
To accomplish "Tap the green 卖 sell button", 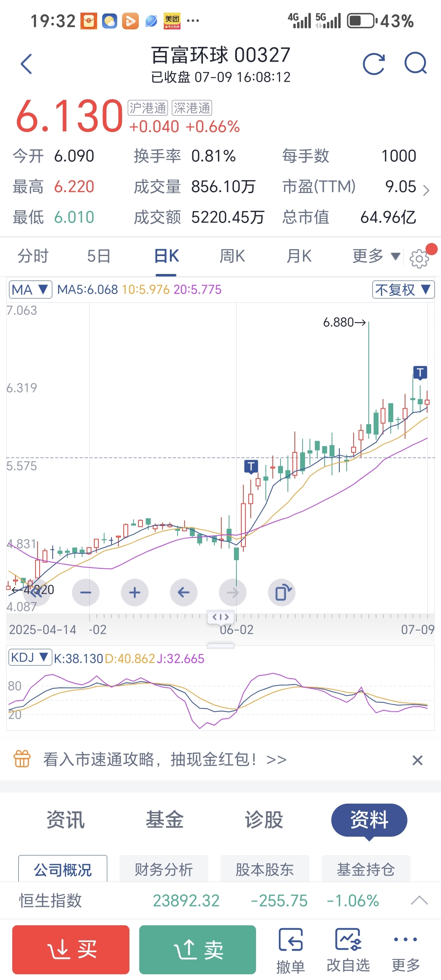I will point(198,950).
